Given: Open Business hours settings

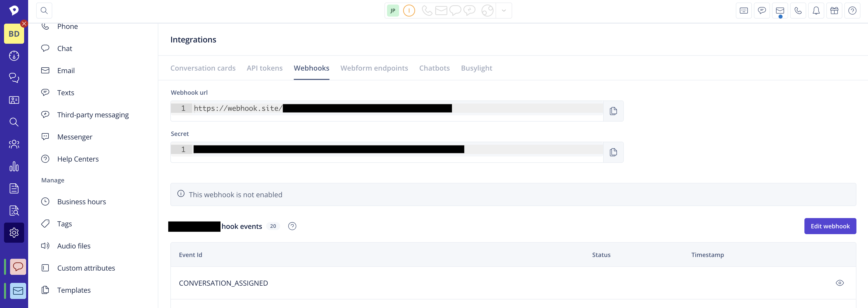Looking at the screenshot, I should (x=81, y=201).
